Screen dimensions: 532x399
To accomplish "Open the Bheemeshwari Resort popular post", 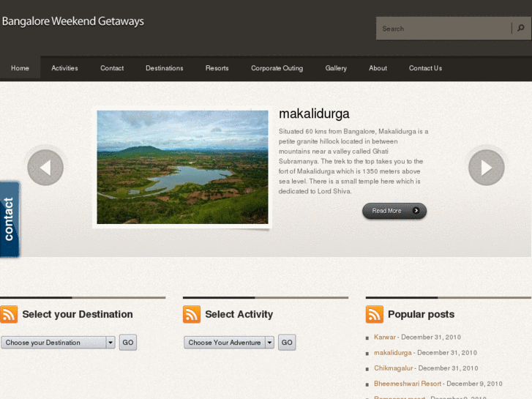I will tap(408, 384).
